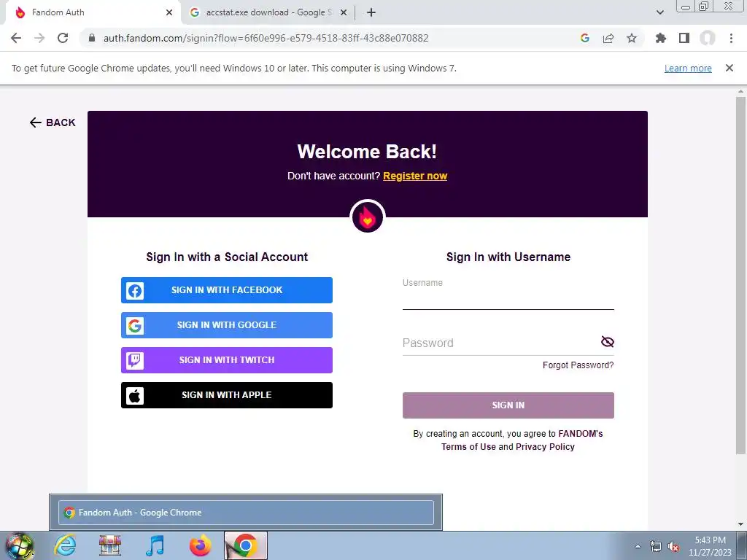Click the page URL in address bar

tap(266, 38)
